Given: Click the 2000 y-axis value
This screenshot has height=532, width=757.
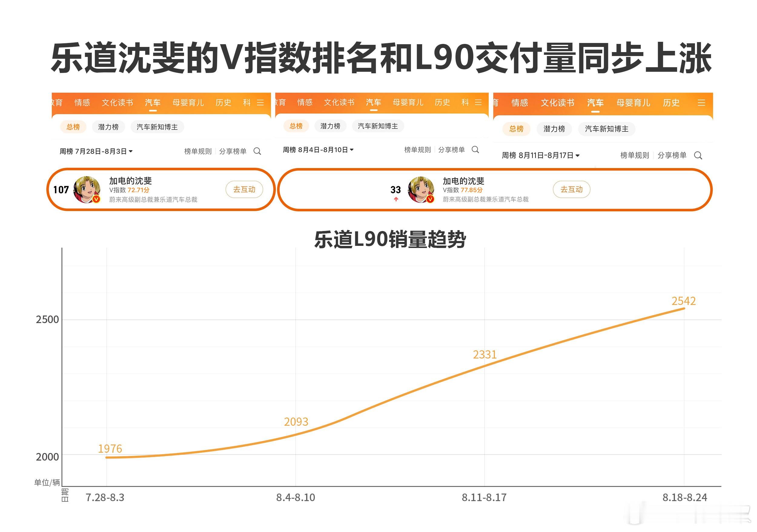Looking at the screenshot, I should pos(47,457).
